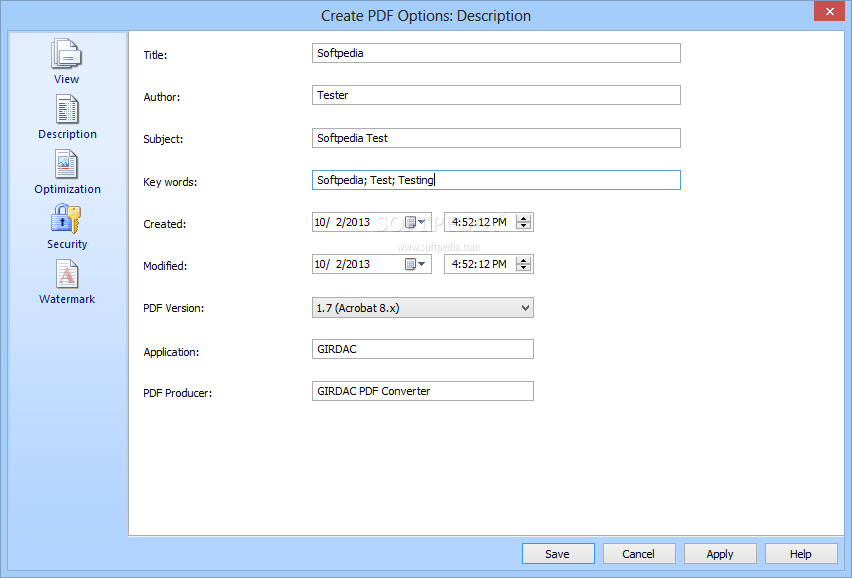Viewport: 852px width, 578px height.
Task: Decrease the Modified time with down arrow
Action: point(524,268)
